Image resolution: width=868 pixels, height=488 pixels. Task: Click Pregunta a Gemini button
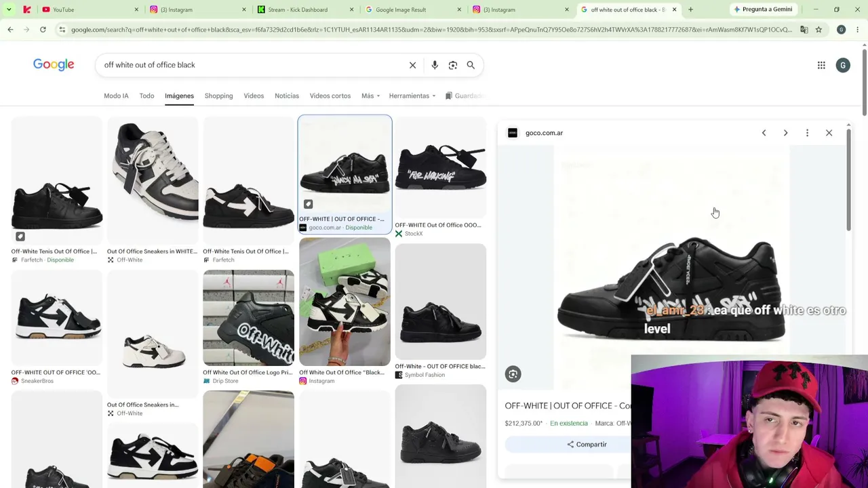pos(763,9)
